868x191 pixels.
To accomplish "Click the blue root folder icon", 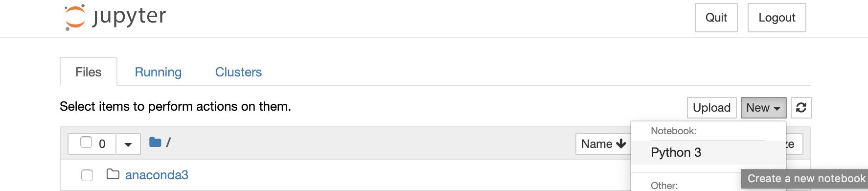I will [155, 143].
